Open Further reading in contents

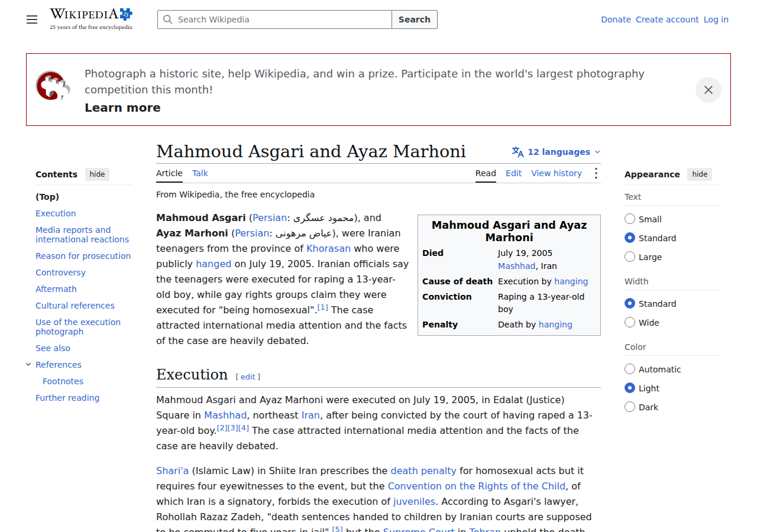point(67,398)
